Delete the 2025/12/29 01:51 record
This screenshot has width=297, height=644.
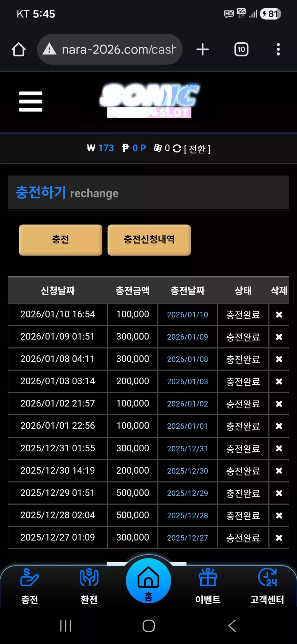(x=279, y=493)
